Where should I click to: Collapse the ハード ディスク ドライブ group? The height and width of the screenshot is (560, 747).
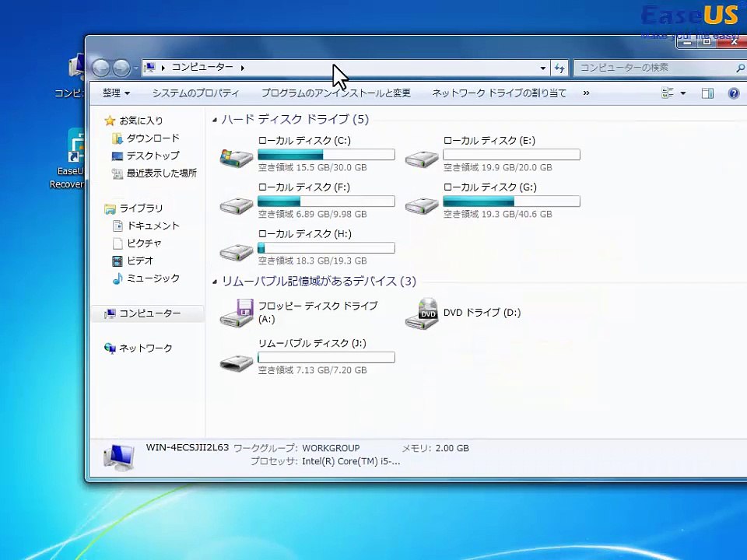(215, 120)
